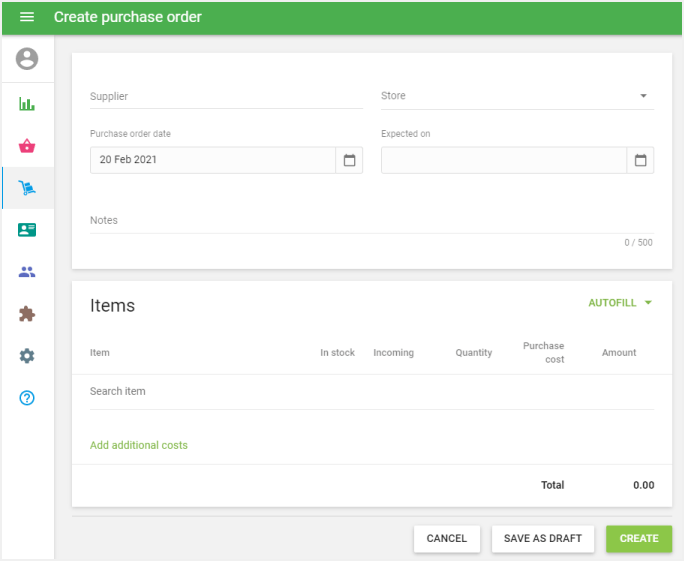The image size is (684, 561).
Task: Click the CANCEL button
Action: [447, 538]
